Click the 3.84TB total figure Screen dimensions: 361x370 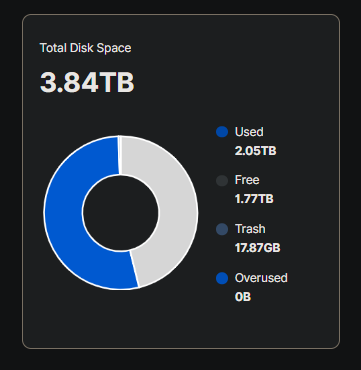87,82
